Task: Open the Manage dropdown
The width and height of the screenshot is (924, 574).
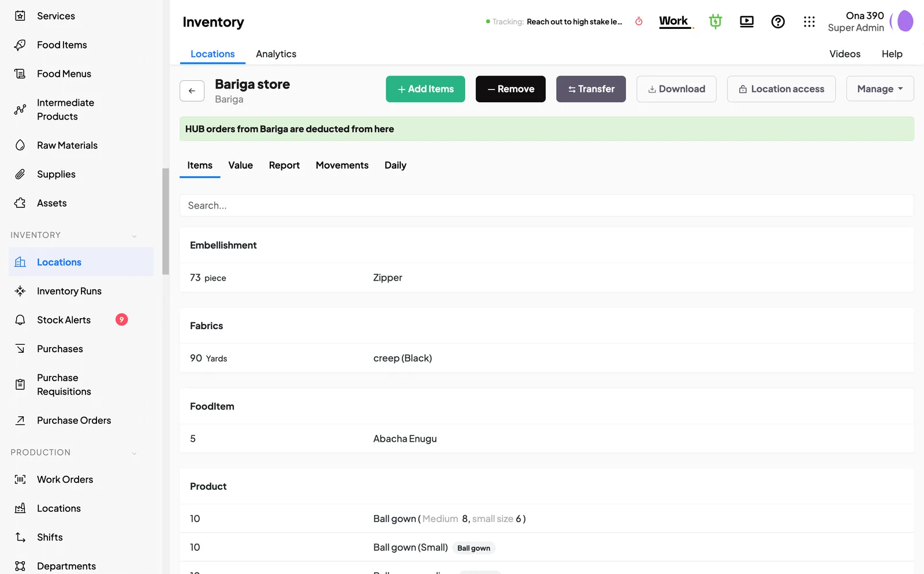Action: point(880,89)
